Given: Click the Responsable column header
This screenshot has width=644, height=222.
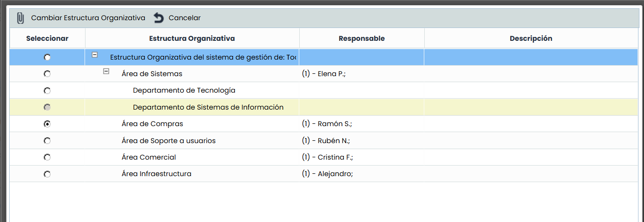Looking at the screenshot, I should click(x=361, y=39).
